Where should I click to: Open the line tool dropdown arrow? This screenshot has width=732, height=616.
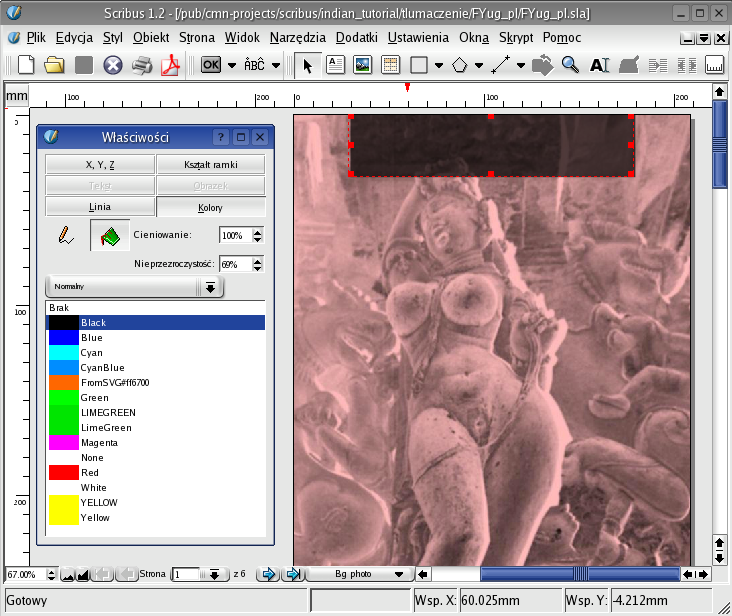521,65
